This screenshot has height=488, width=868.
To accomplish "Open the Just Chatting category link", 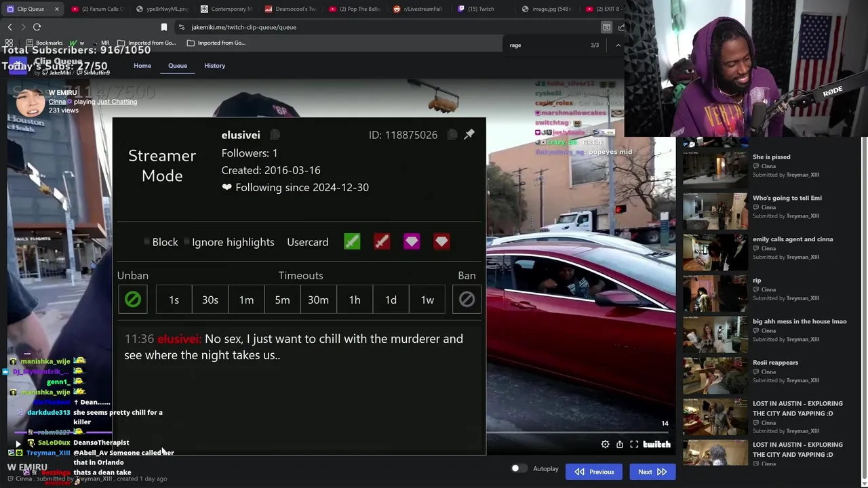I will click(117, 102).
